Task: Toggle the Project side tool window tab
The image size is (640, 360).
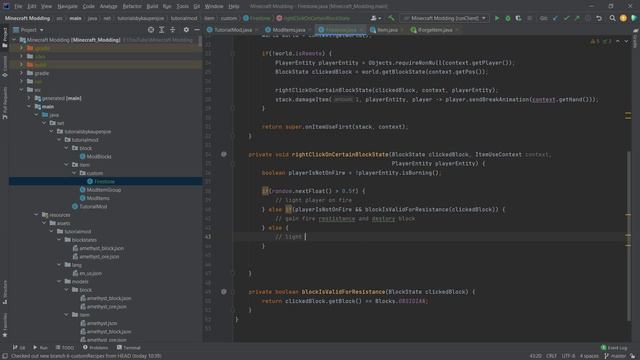Action: [4, 38]
